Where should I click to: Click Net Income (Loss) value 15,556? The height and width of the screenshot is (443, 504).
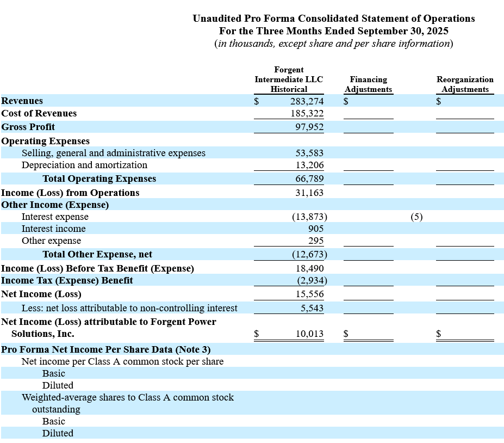click(309, 294)
